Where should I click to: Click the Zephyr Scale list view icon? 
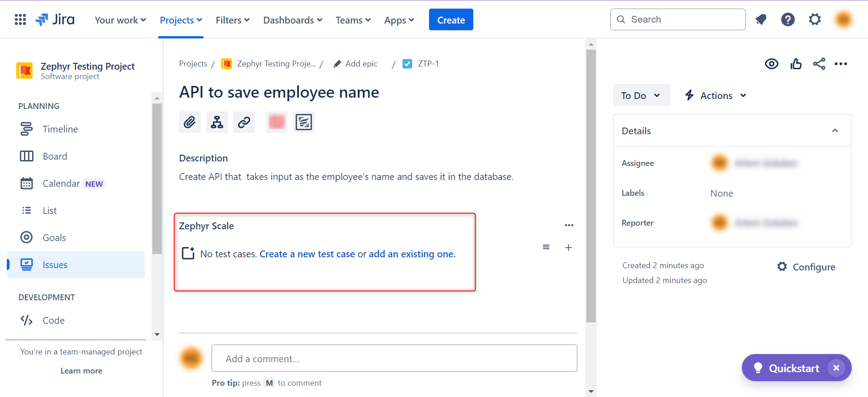pos(546,247)
